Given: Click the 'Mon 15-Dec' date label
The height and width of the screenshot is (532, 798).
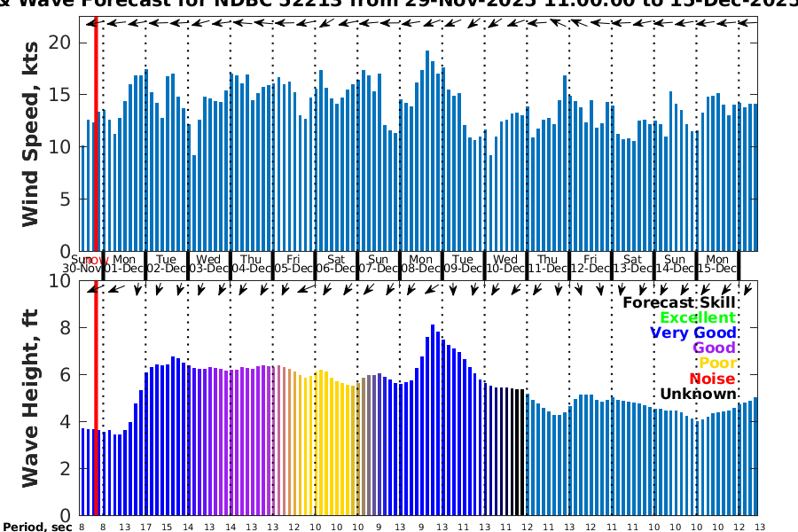Looking at the screenshot, I should [x=716, y=263].
